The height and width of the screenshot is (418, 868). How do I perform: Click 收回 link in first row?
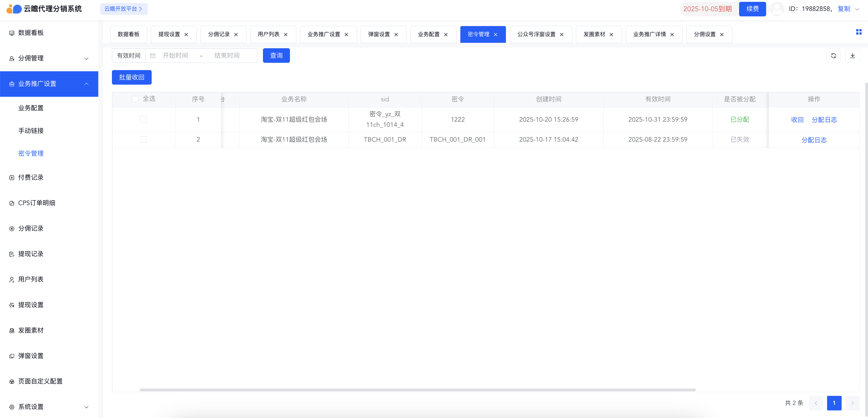click(797, 120)
